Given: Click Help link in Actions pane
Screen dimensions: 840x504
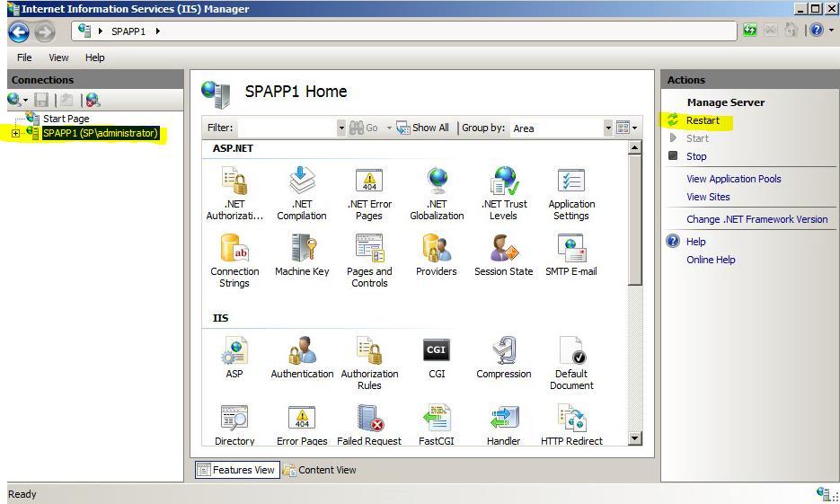Looking at the screenshot, I should 695,242.
